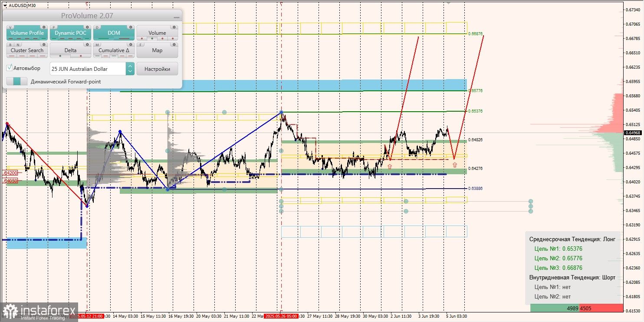
Task: Click the 0.67340 price scale value
Action: 633,10
